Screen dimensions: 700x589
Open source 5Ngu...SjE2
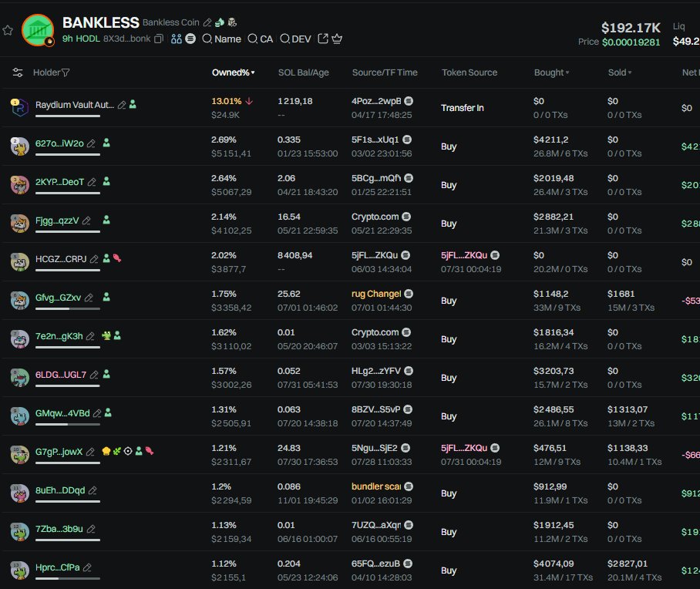375,448
